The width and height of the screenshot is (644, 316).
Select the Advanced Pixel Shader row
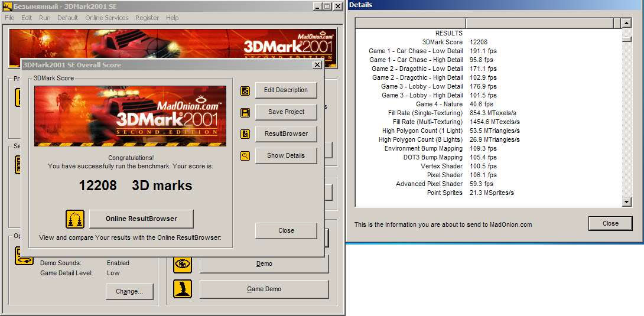[x=489, y=184]
